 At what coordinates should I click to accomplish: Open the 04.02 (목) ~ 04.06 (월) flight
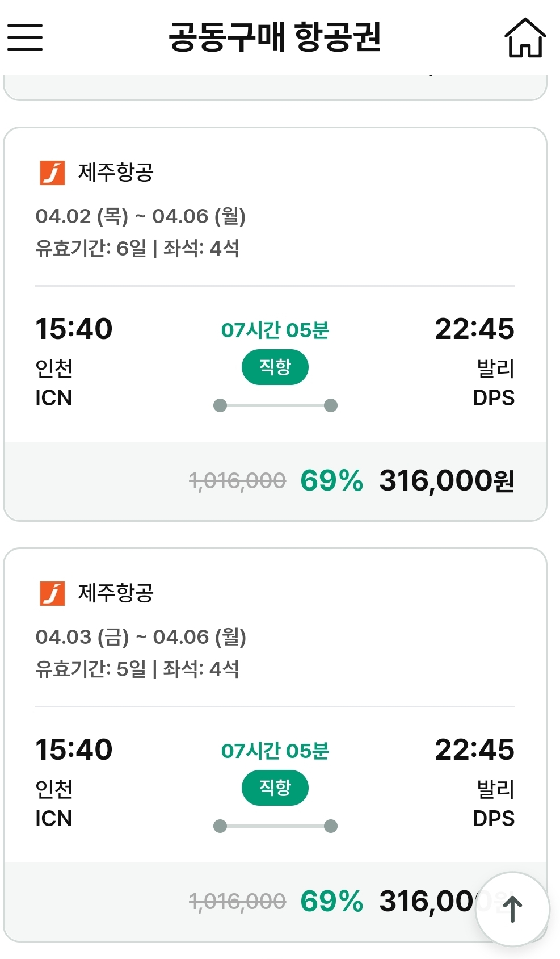275,324
